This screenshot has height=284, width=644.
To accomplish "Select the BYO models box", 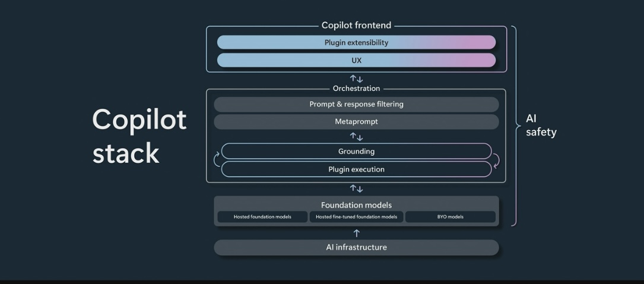I will (x=450, y=217).
